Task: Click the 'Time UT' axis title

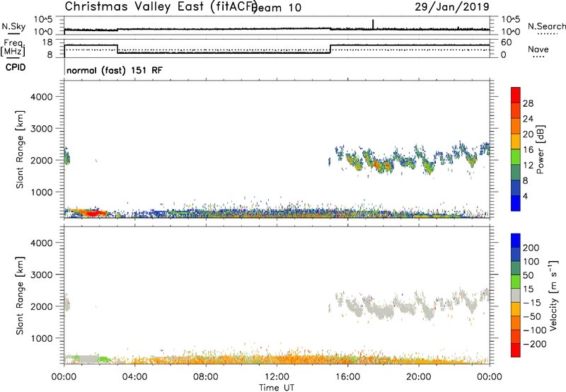Action: 277,388
